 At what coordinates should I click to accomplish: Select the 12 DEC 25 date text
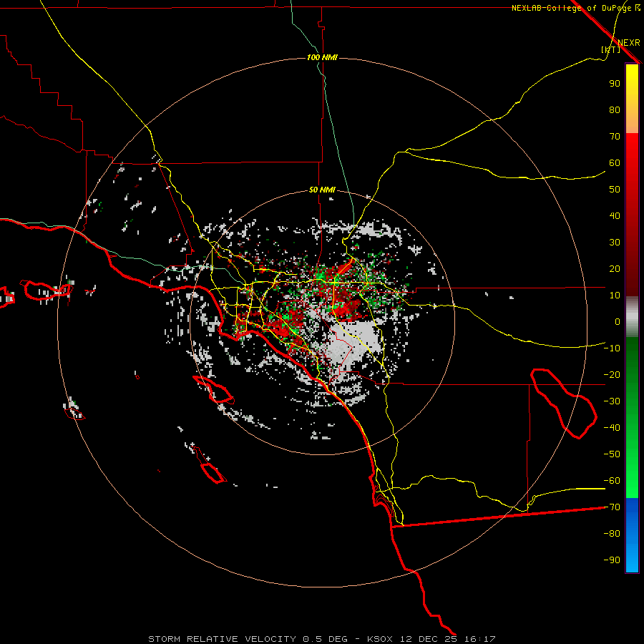tap(429, 639)
